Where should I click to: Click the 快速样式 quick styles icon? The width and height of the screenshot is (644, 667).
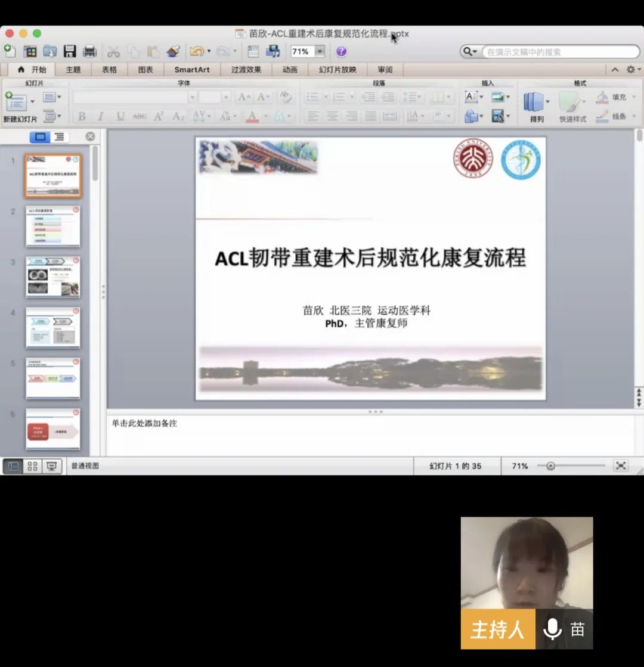[x=571, y=102]
